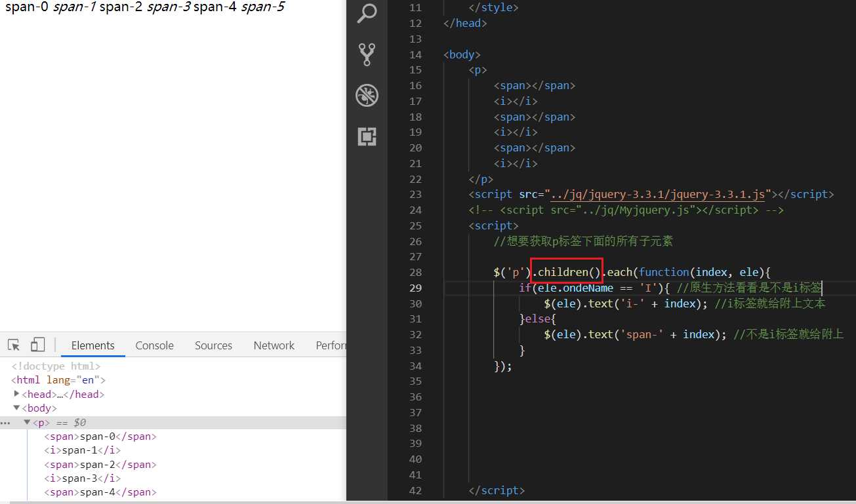Click the italic 'span-5' text on the page
This screenshot has width=856, height=504.
263,8
